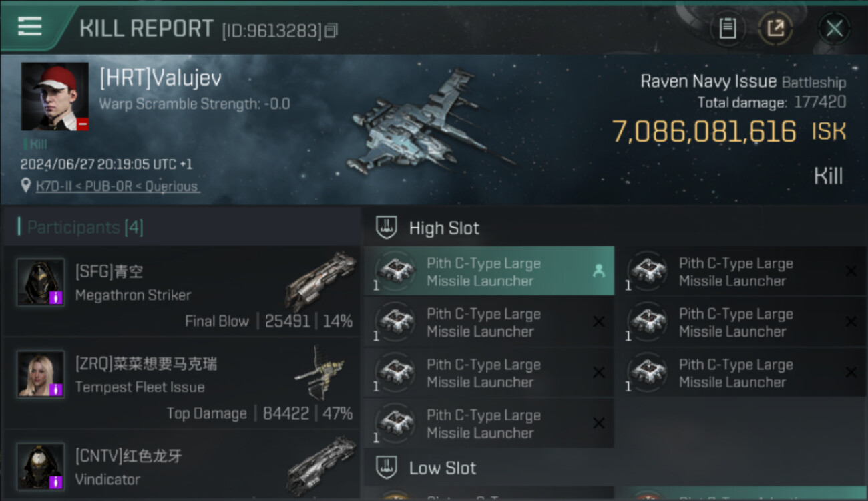Open 红色龙牙 participant portrait

coord(41,466)
